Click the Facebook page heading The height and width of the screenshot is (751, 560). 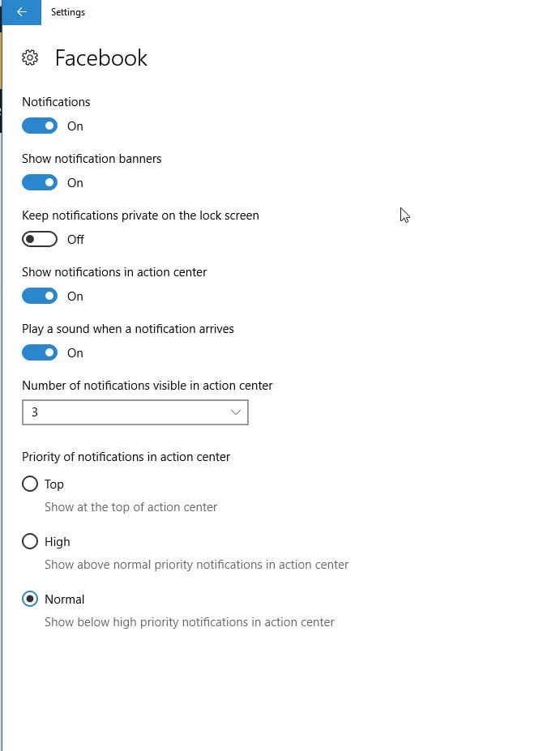(100, 58)
